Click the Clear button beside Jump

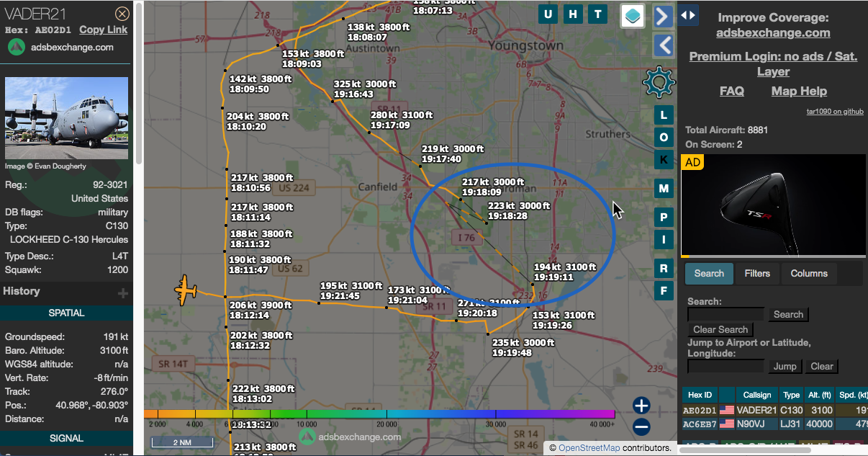[x=821, y=366]
